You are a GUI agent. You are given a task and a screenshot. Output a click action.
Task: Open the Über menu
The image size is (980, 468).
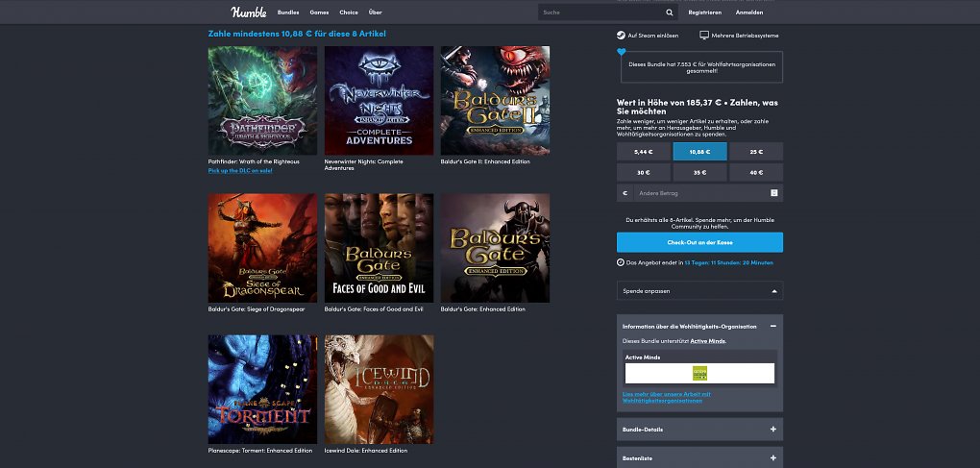375,12
